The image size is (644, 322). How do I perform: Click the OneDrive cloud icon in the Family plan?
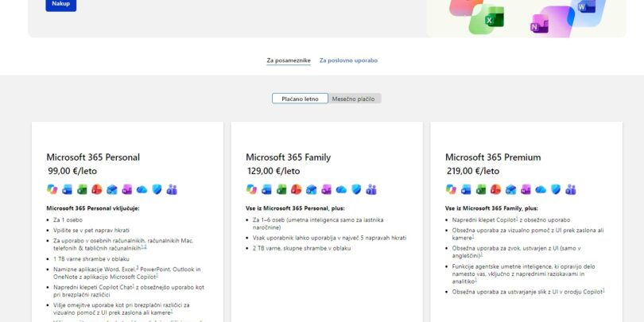341,189
